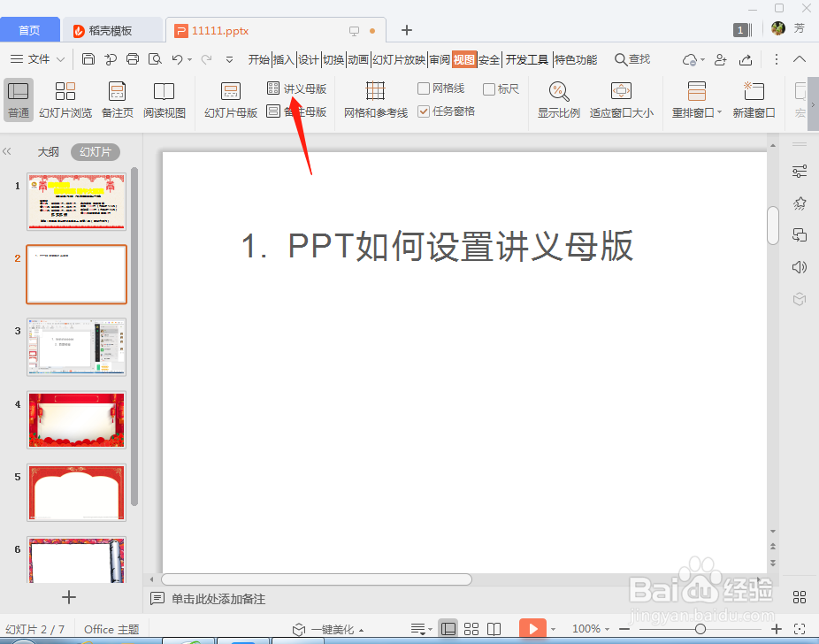819x644 pixels.
Task: Click the zoom out minus button
Action: click(x=624, y=629)
